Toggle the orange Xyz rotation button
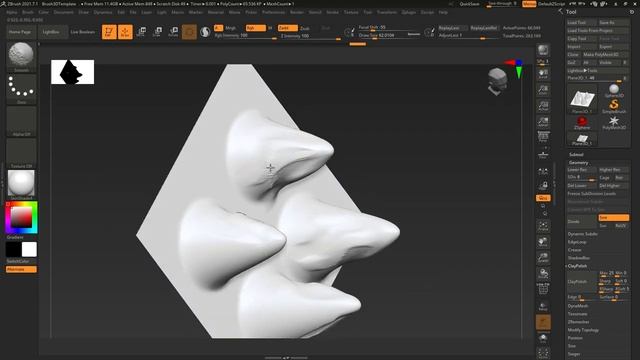 tap(543, 198)
